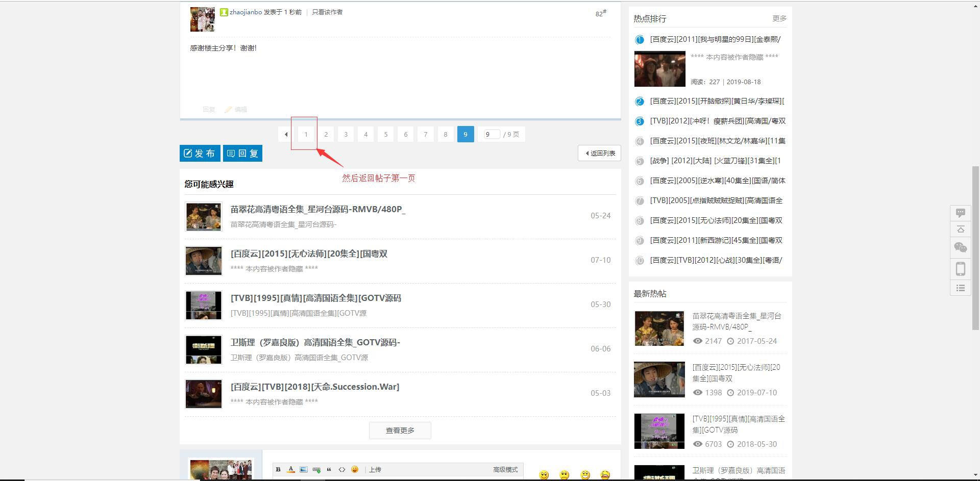Click the 上传 upload button in editor
The width and height of the screenshot is (980, 481).
[x=375, y=469]
